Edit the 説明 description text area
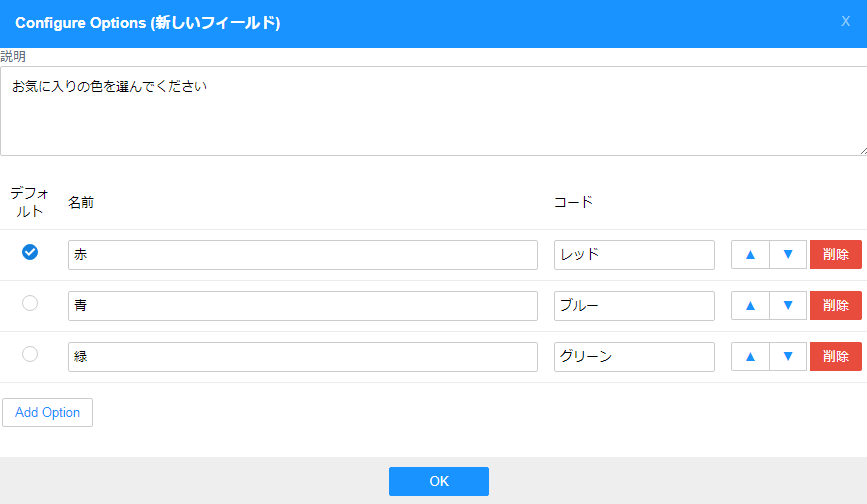The image size is (867, 504). pyautogui.click(x=434, y=111)
